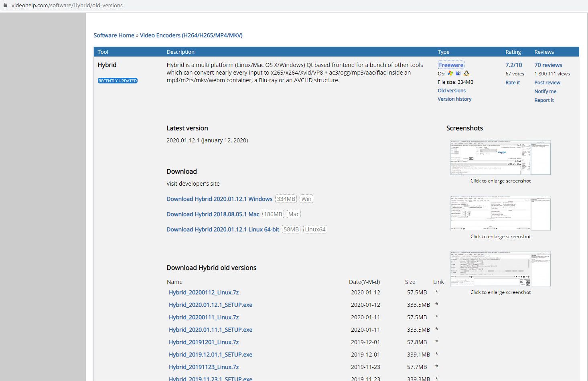Click the Hybrid tool name heading

pos(107,65)
